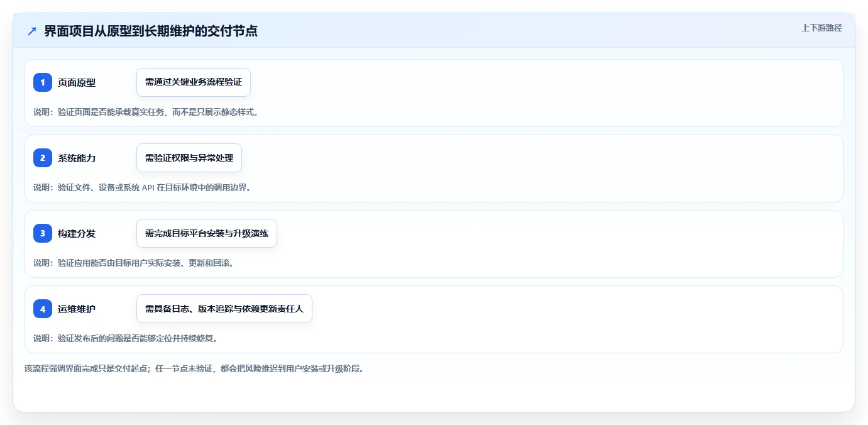Screen dimensions: 868x425
Task: Click the 需通过关键业务流程验证 chip
Action: pyautogui.click(x=194, y=82)
